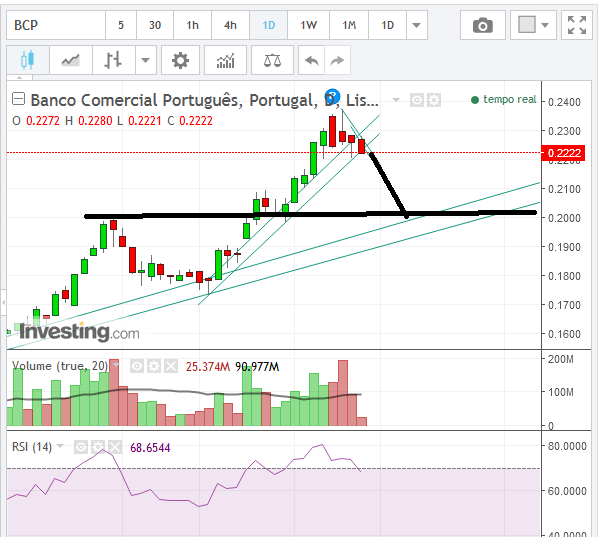Expand RSI (14) dropdown arrow
This screenshot has width=608, height=537.
coord(60,446)
